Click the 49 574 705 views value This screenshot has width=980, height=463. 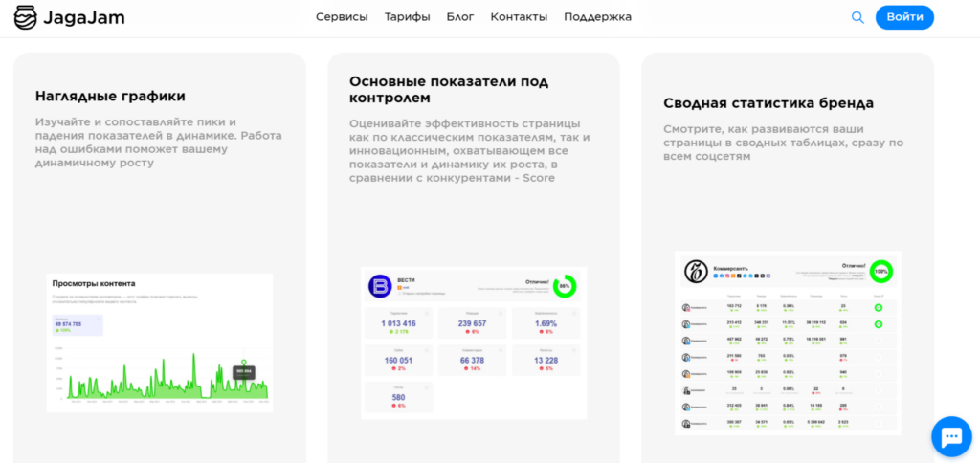point(68,324)
